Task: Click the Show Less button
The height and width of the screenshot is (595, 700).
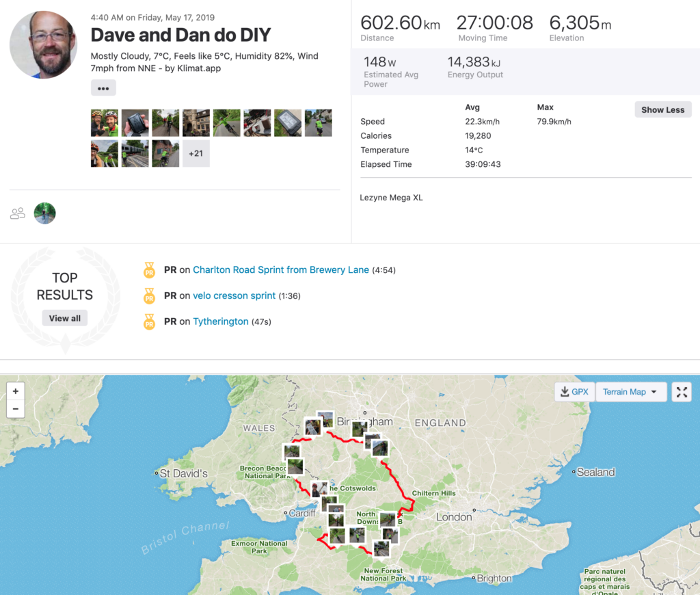Action: coord(662,109)
